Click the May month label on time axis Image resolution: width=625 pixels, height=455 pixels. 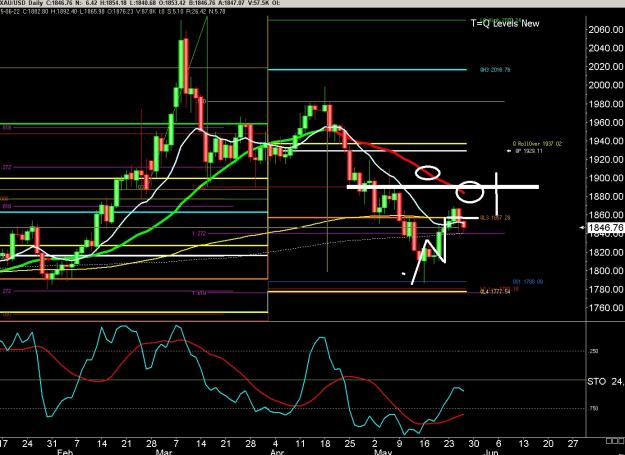[x=383, y=452]
